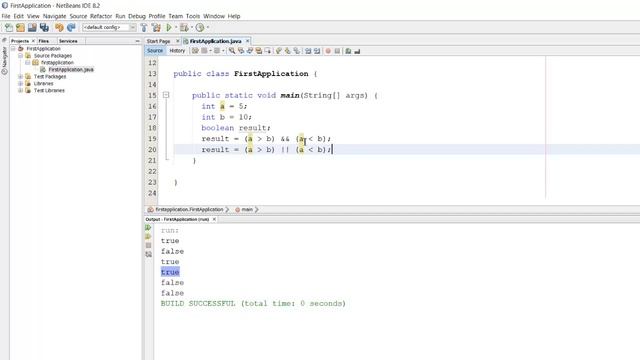This screenshot has height=360, width=640.
Task: Open the Refactor menu
Action: pyautogui.click(x=101, y=16)
